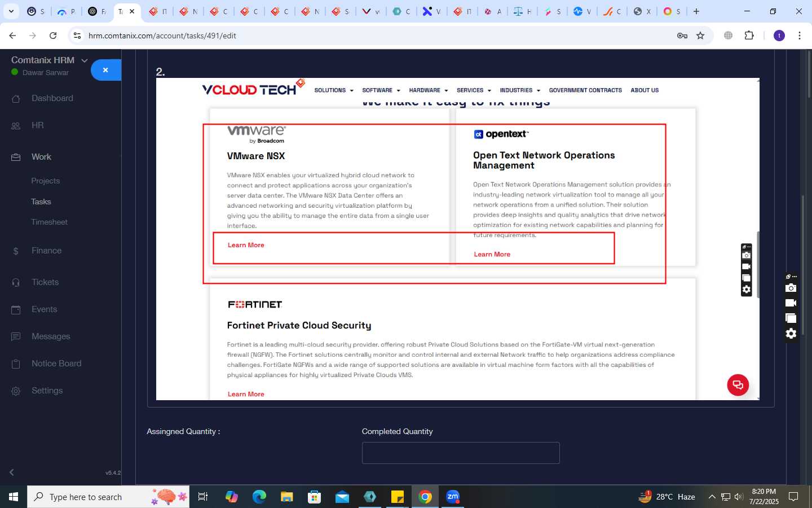The height and width of the screenshot is (508, 812).
Task: Expand the Comtanix HRM workspace dropdown
Action: 85,60
